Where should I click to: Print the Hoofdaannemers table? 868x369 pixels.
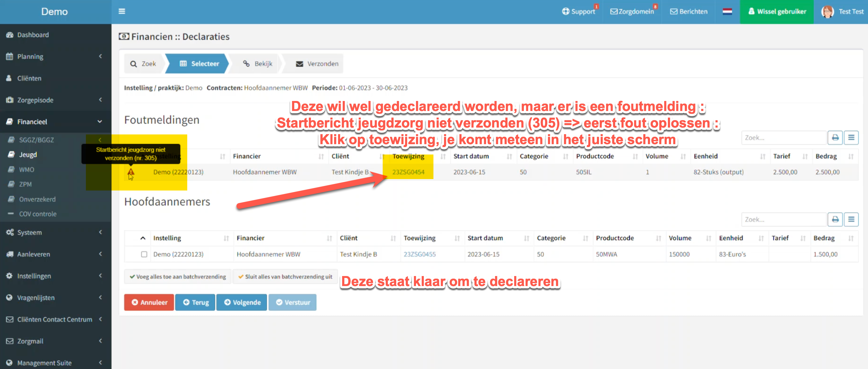(835, 219)
